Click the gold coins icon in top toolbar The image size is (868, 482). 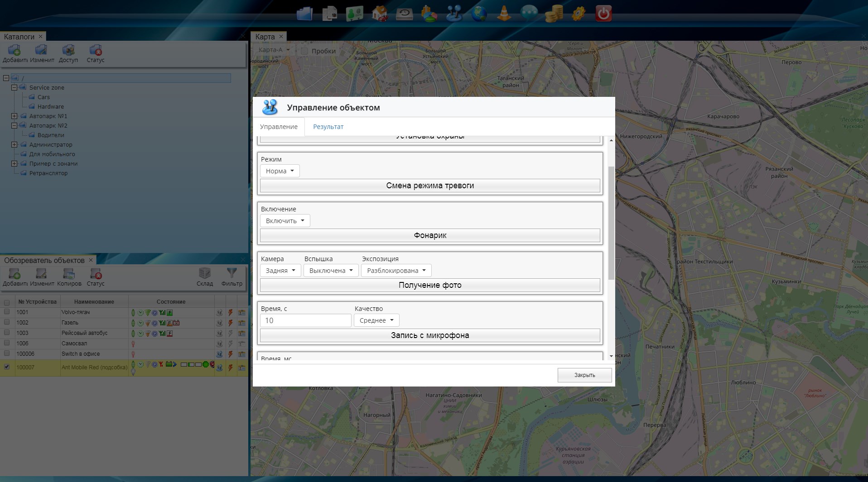(554, 14)
